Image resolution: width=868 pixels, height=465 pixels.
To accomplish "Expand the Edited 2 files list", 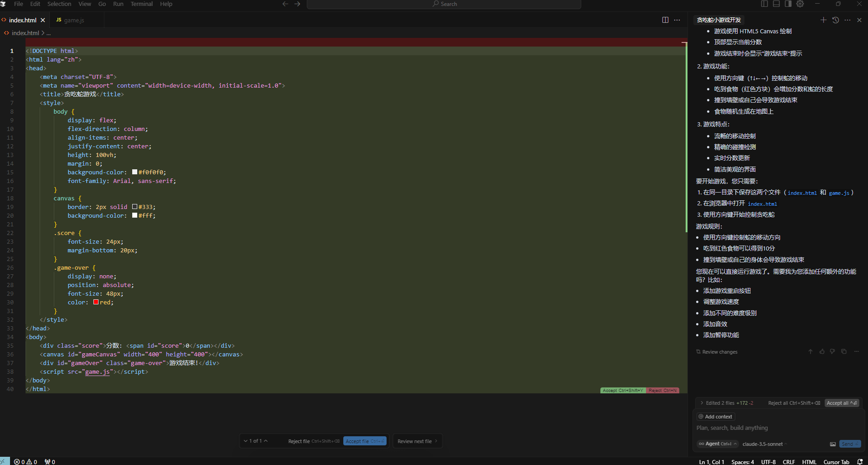I will pos(702,403).
